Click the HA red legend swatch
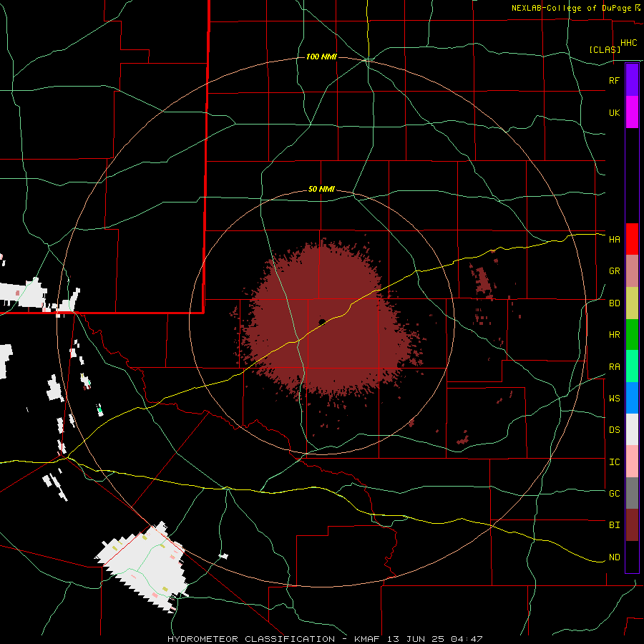The image size is (644, 644). (632, 239)
